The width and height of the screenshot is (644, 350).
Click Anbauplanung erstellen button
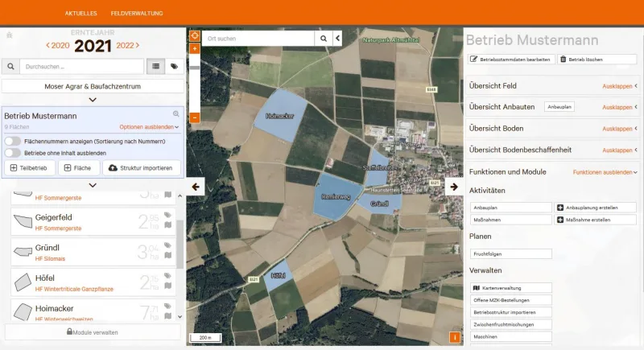[x=595, y=208]
